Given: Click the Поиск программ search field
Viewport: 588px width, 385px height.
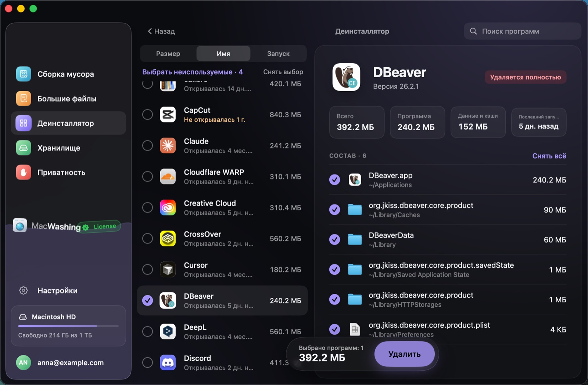Looking at the screenshot, I should (x=522, y=31).
